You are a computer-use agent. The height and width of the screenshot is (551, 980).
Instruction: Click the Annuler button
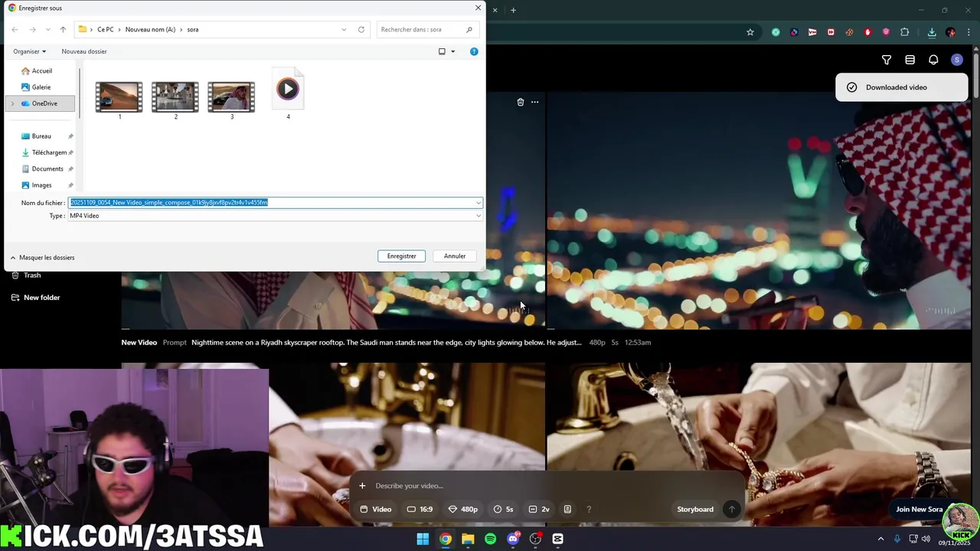point(455,256)
